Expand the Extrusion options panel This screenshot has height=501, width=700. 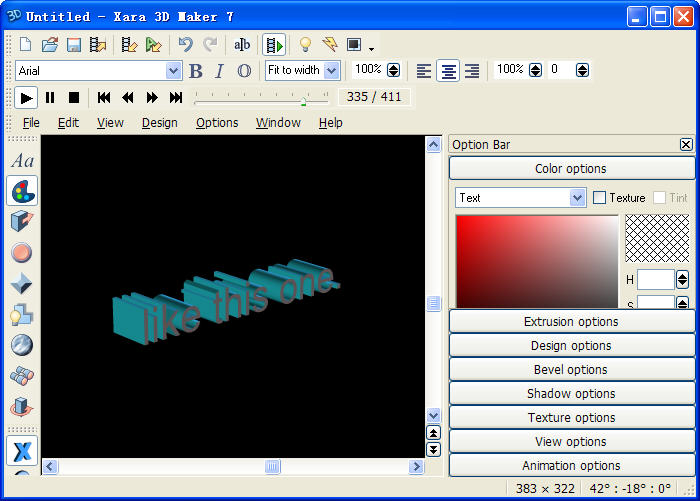(x=571, y=322)
